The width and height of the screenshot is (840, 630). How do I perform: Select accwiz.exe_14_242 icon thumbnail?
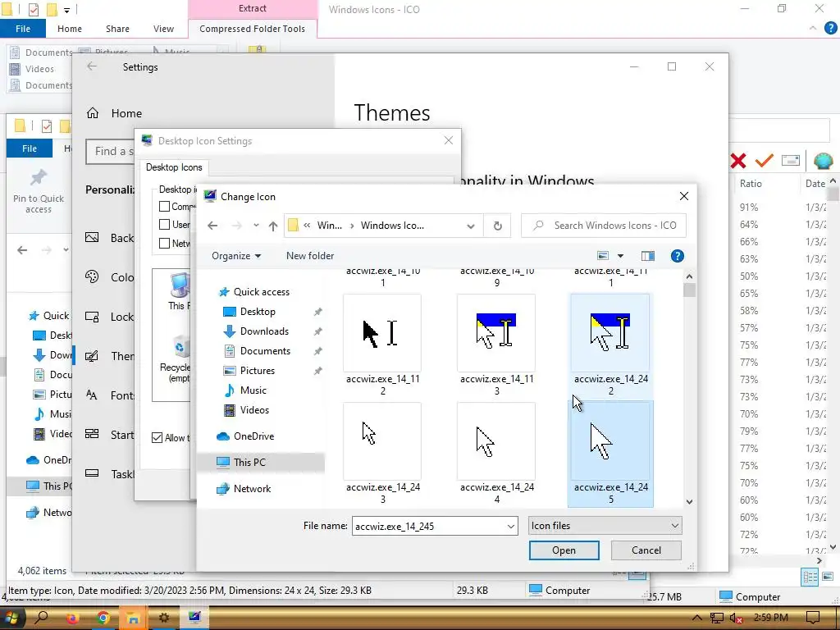pyautogui.click(x=610, y=333)
